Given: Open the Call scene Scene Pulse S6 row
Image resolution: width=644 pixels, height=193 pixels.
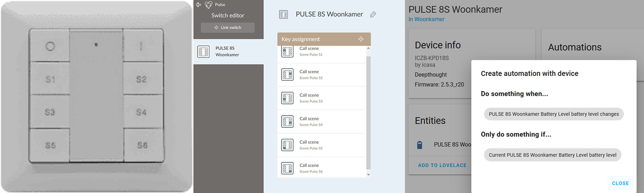Looking at the screenshot, I should [322, 167].
